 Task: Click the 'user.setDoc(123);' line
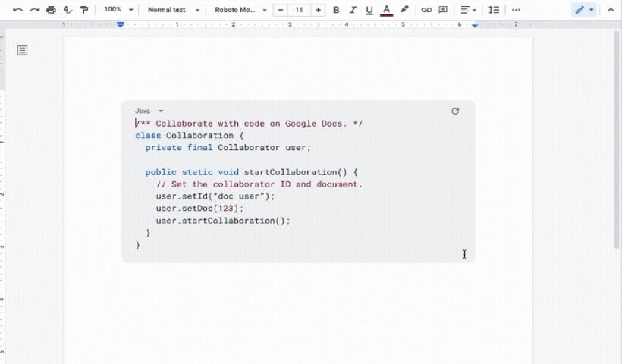click(199, 209)
